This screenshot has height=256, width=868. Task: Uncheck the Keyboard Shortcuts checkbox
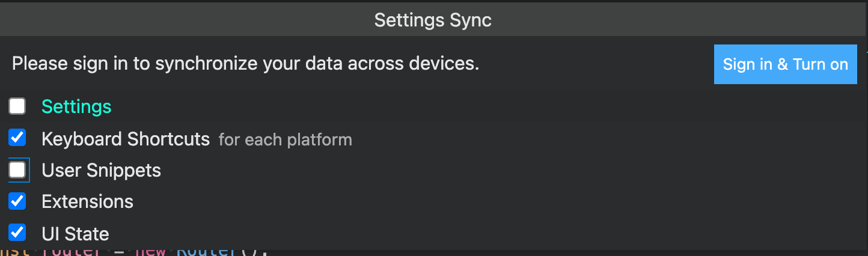click(17, 139)
